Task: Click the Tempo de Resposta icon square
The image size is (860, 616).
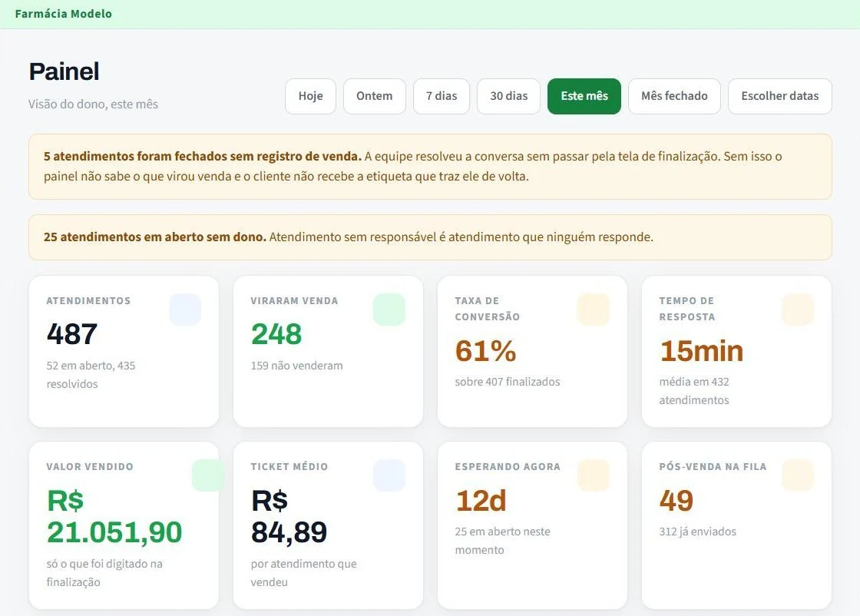Action: coord(798,310)
